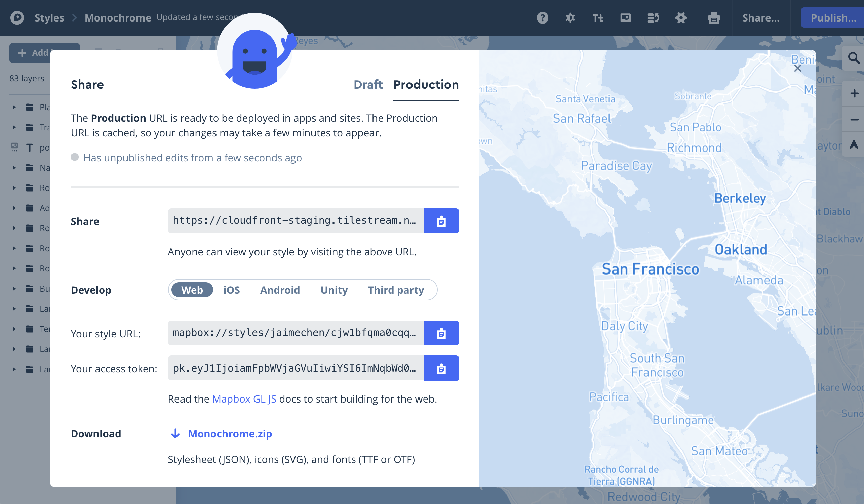Open the typography Tt fonts icon
The width and height of the screenshot is (864, 504).
(598, 18)
